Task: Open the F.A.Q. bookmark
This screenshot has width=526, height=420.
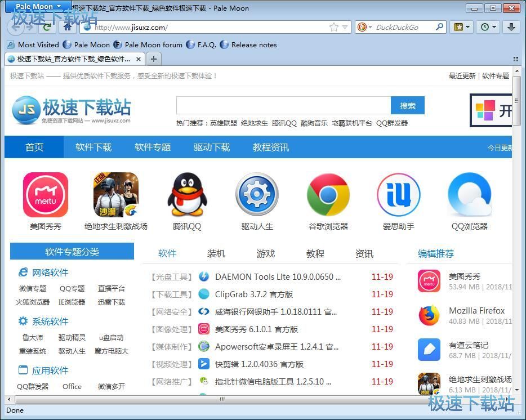Action: (201, 44)
